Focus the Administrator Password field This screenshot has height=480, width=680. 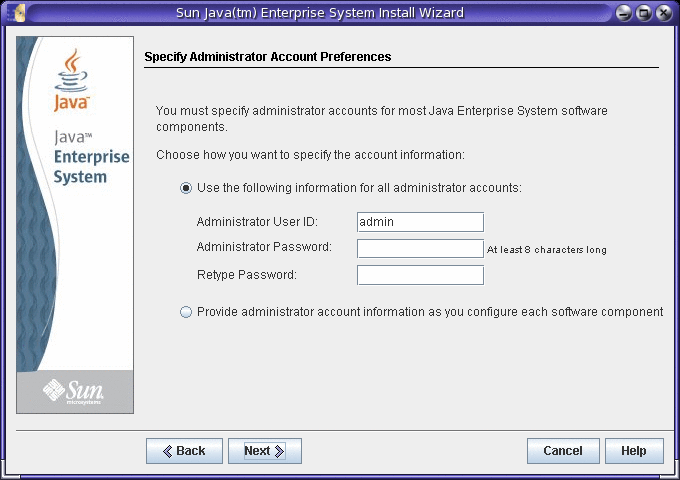point(420,248)
